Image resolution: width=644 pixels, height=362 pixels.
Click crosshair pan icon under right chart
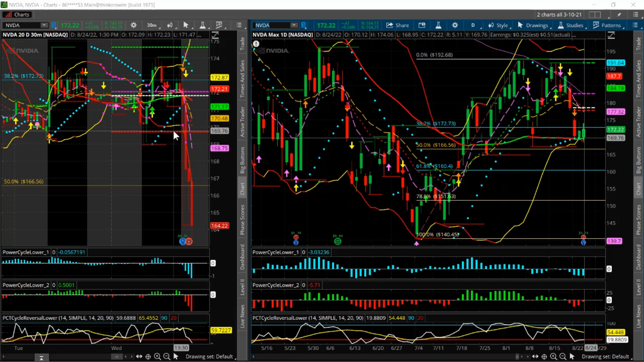(544, 357)
